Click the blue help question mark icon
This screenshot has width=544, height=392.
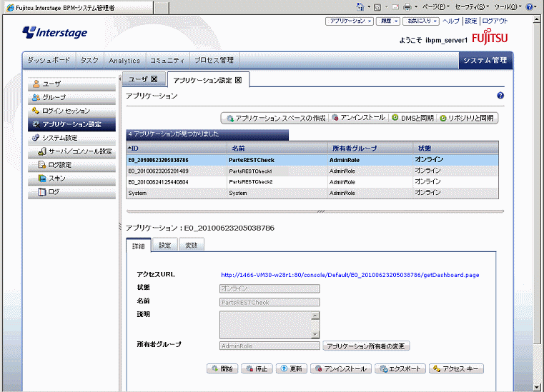(500, 96)
